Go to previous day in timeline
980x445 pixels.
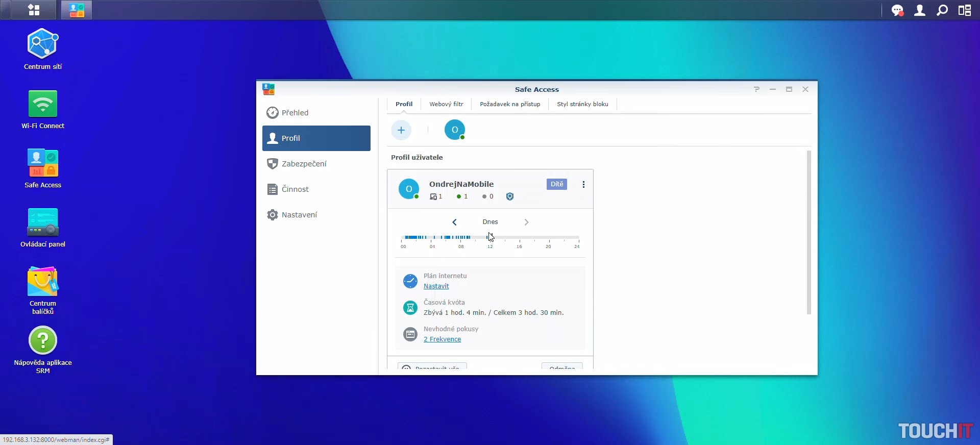pos(454,222)
